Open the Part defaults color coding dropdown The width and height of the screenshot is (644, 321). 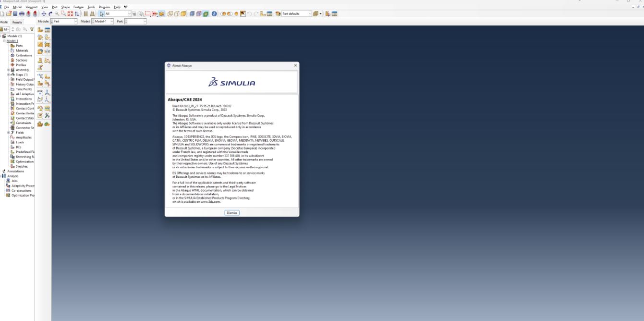pyautogui.click(x=310, y=14)
